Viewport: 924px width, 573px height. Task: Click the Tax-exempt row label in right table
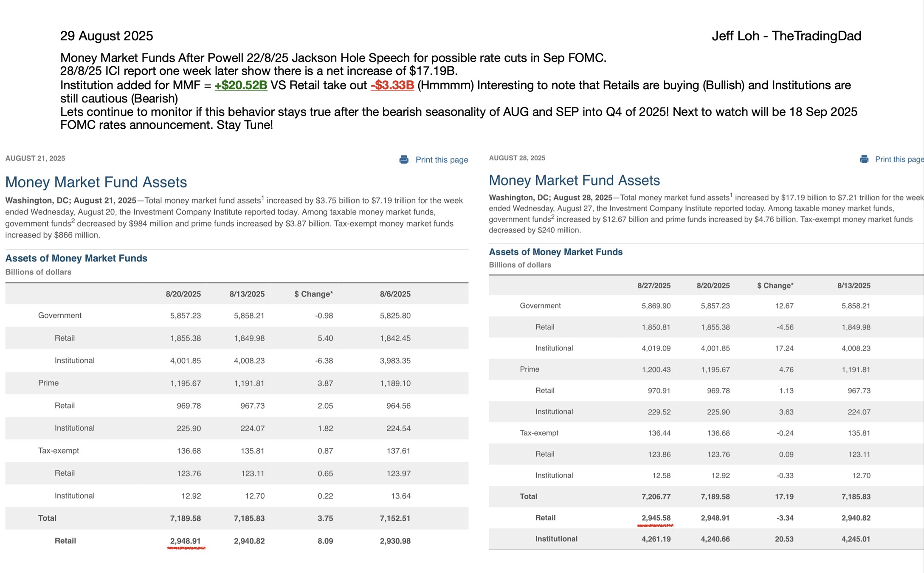pos(539,433)
